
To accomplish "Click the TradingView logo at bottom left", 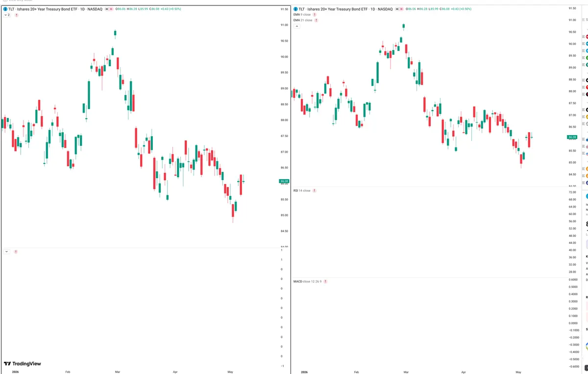I will coord(23,364).
